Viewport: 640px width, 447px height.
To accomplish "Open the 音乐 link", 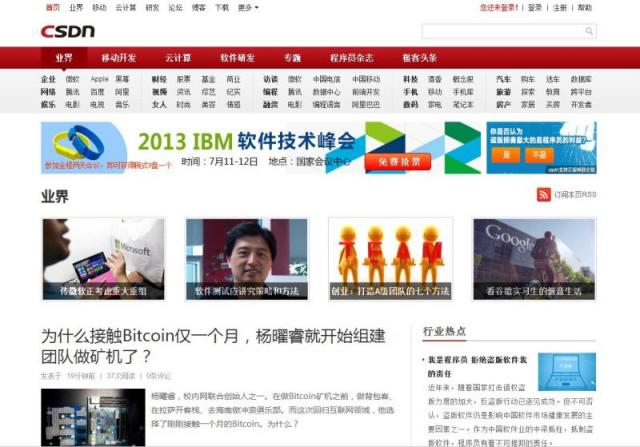I will tap(122, 105).
